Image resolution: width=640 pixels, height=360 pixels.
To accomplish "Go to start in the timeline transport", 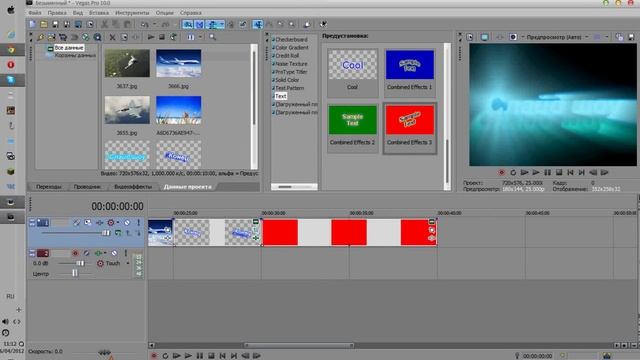I will coord(222,356).
